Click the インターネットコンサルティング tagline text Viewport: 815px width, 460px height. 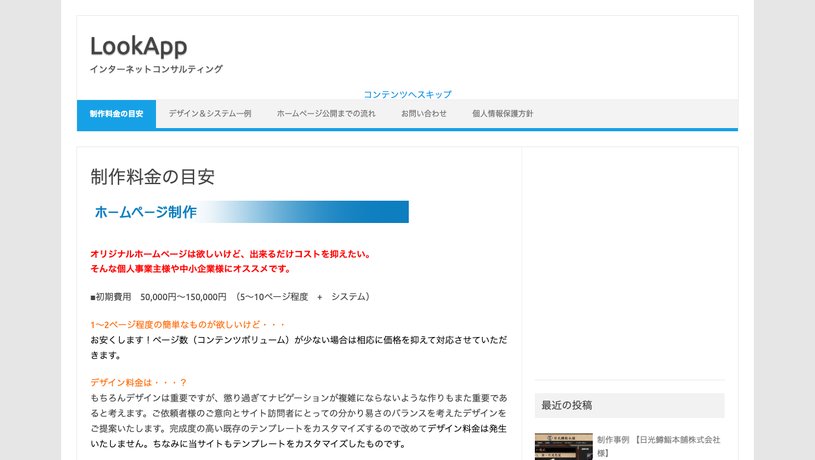[x=156, y=69]
